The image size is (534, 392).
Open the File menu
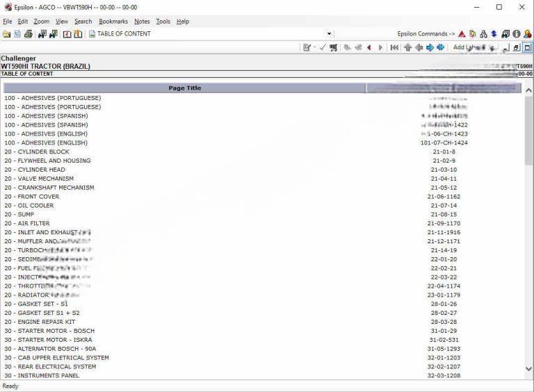tap(8, 22)
